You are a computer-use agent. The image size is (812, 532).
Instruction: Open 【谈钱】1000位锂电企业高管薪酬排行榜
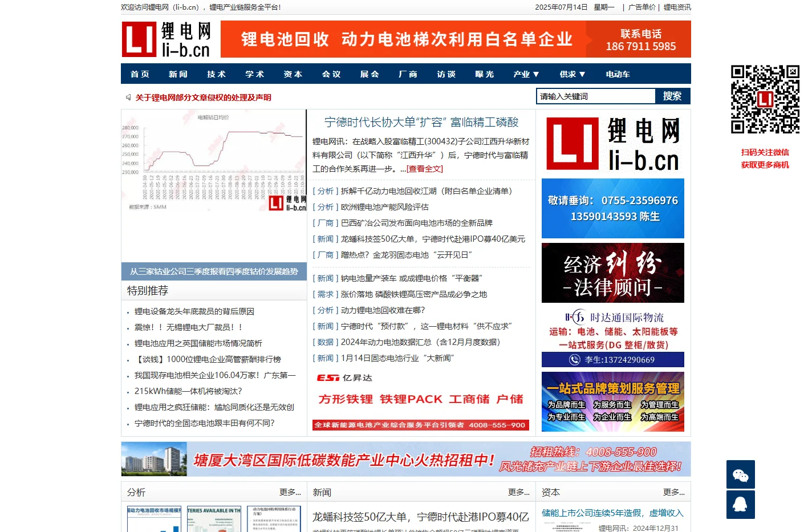tap(208, 359)
